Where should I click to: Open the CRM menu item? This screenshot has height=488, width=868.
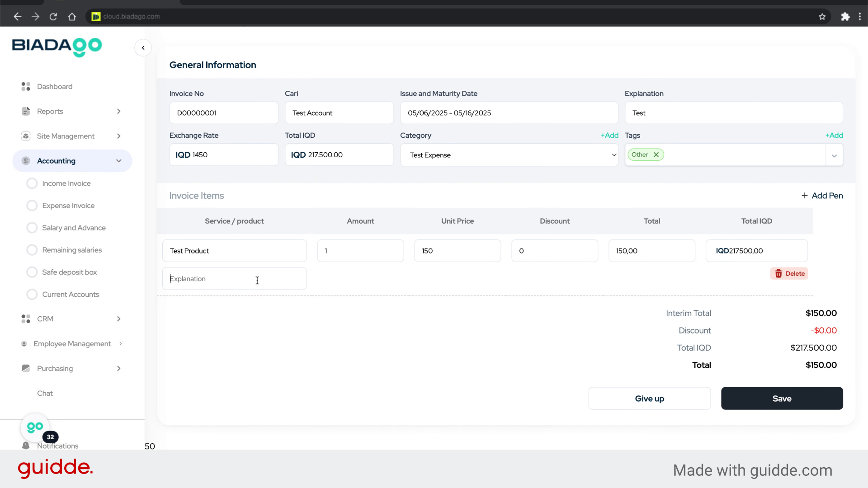click(x=45, y=319)
